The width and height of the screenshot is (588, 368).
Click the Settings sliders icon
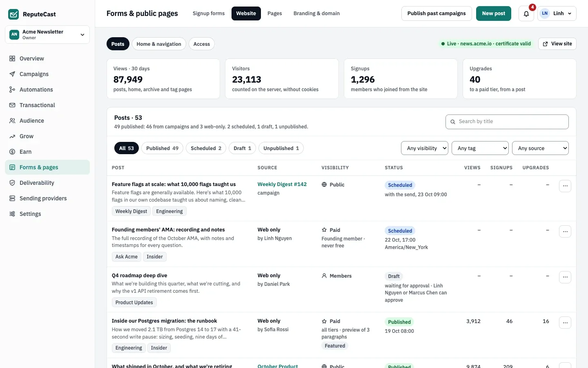click(x=12, y=214)
